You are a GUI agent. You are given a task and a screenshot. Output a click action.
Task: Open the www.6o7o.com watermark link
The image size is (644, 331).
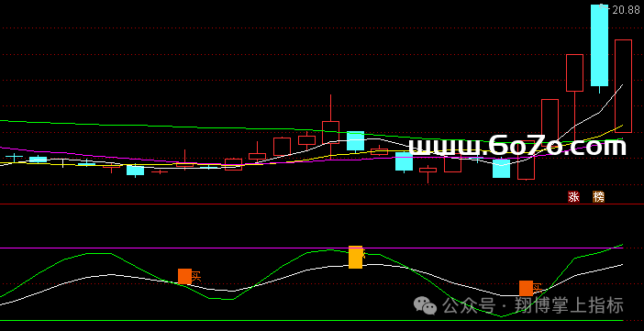tap(517, 146)
